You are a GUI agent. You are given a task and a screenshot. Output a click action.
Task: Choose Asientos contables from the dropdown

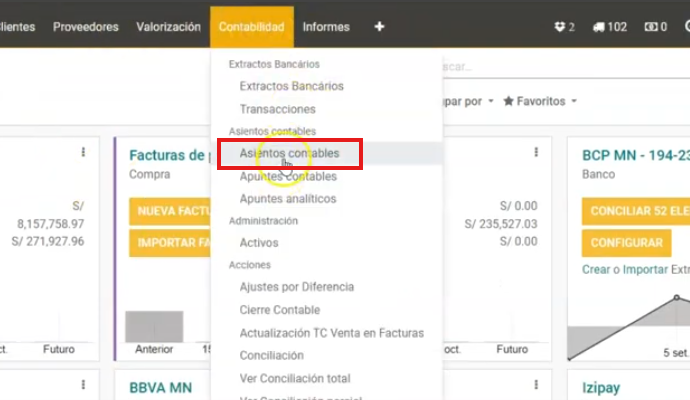click(290, 154)
